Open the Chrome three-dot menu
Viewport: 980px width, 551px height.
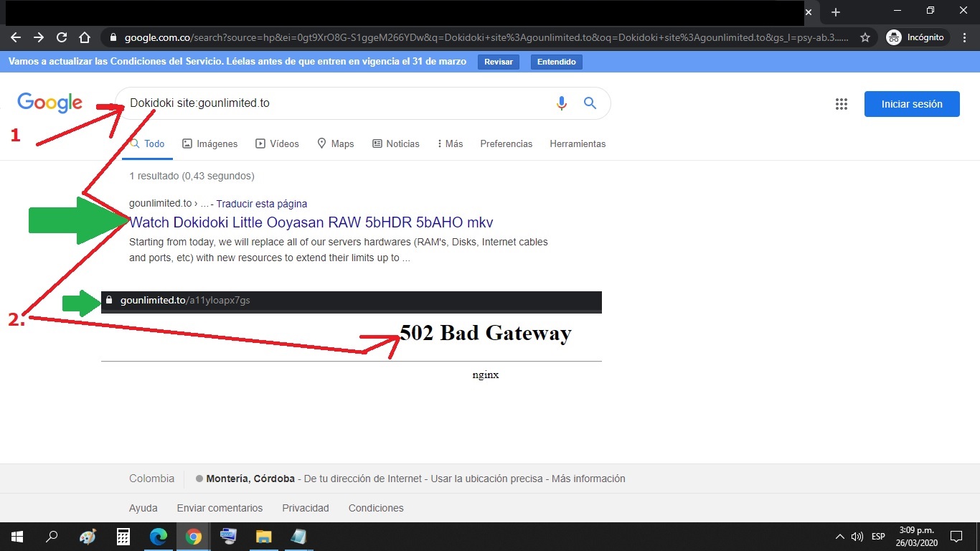coord(965,37)
